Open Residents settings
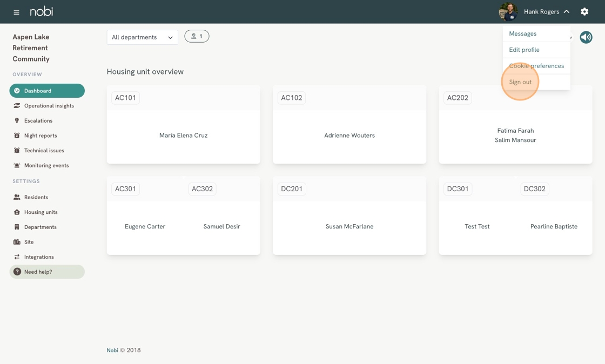Image resolution: width=605 pixels, height=364 pixels. [x=36, y=198]
